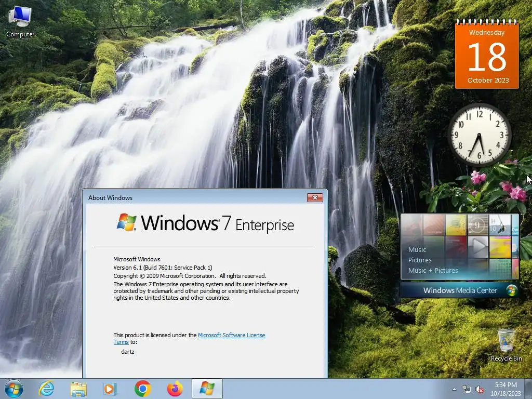Click the About Windows title bar text

[x=110, y=198]
